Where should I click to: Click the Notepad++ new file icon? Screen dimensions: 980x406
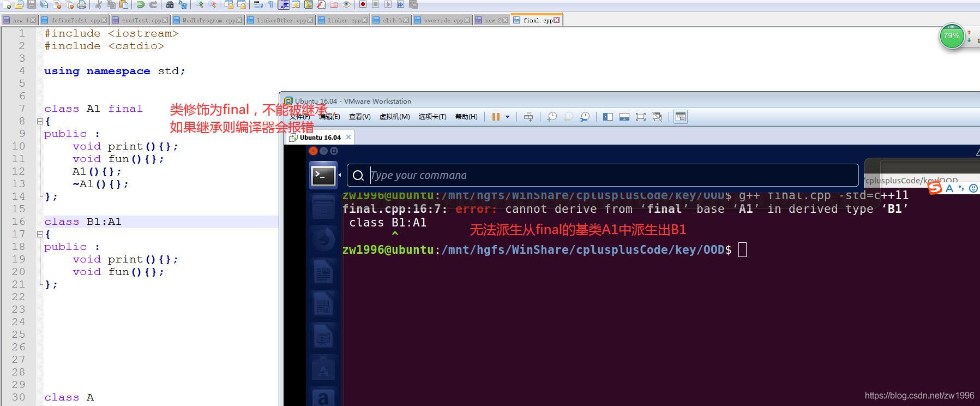[7, 4]
